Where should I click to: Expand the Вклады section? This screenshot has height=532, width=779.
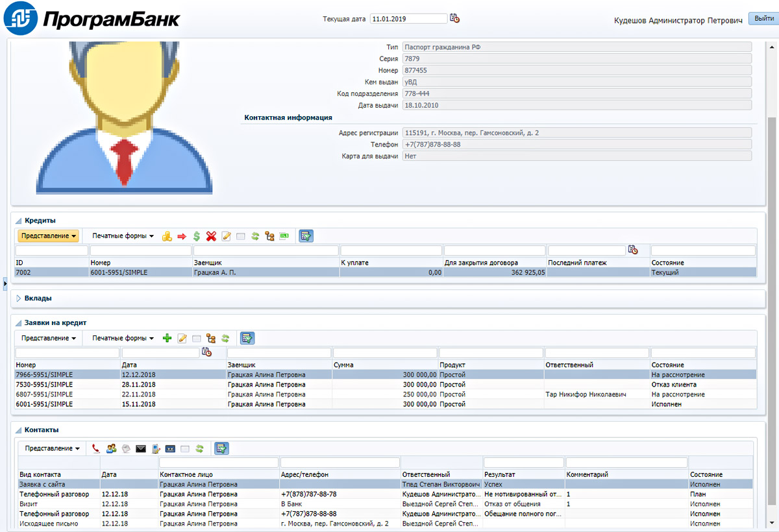point(18,298)
